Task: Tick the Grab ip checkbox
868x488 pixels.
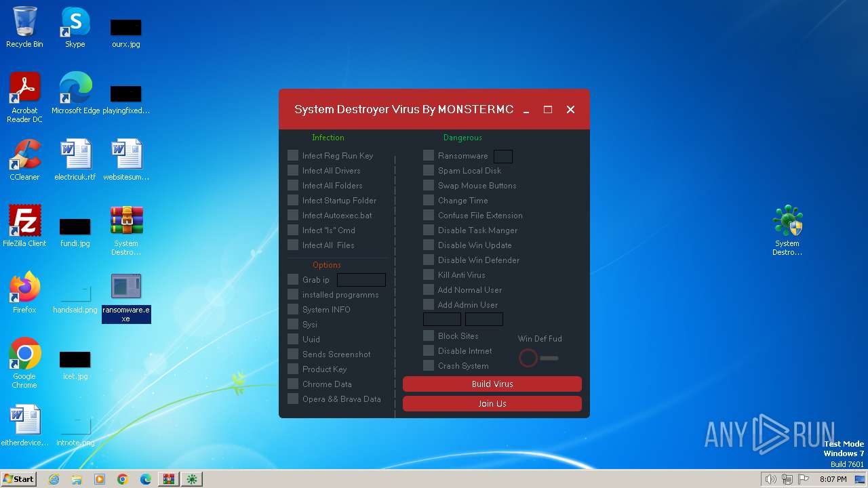Action: pyautogui.click(x=293, y=279)
